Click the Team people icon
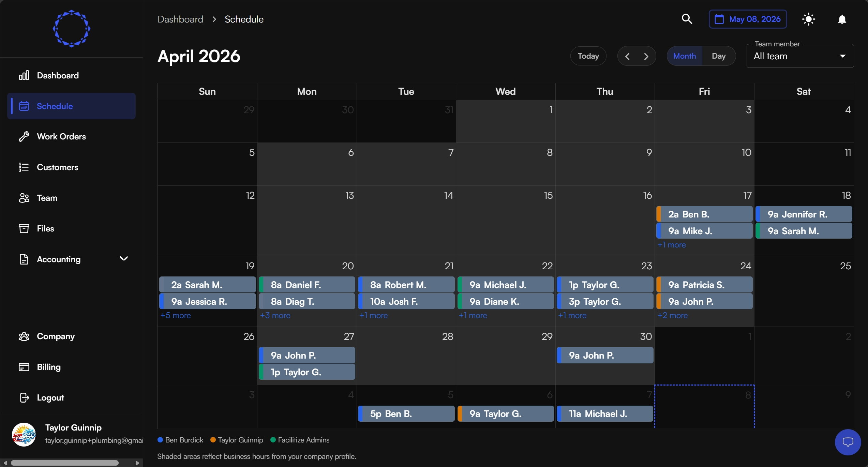This screenshot has width=868, height=467. [x=24, y=198]
